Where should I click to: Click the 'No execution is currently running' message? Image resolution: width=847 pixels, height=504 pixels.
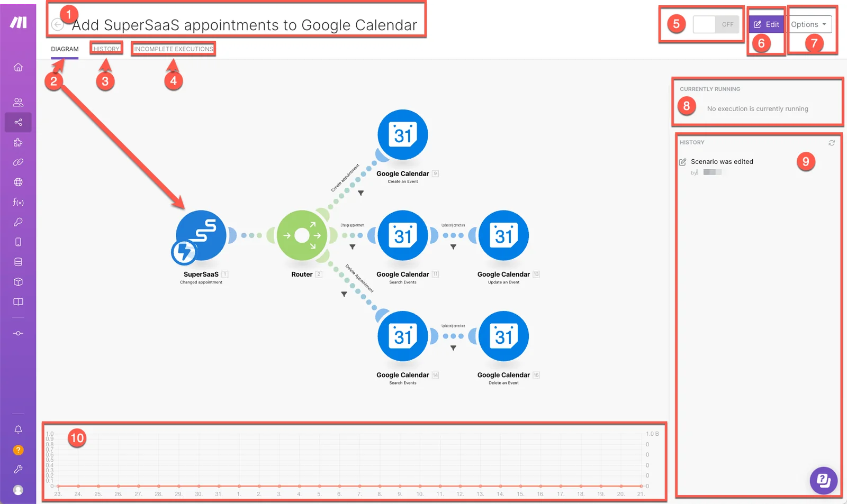(758, 109)
